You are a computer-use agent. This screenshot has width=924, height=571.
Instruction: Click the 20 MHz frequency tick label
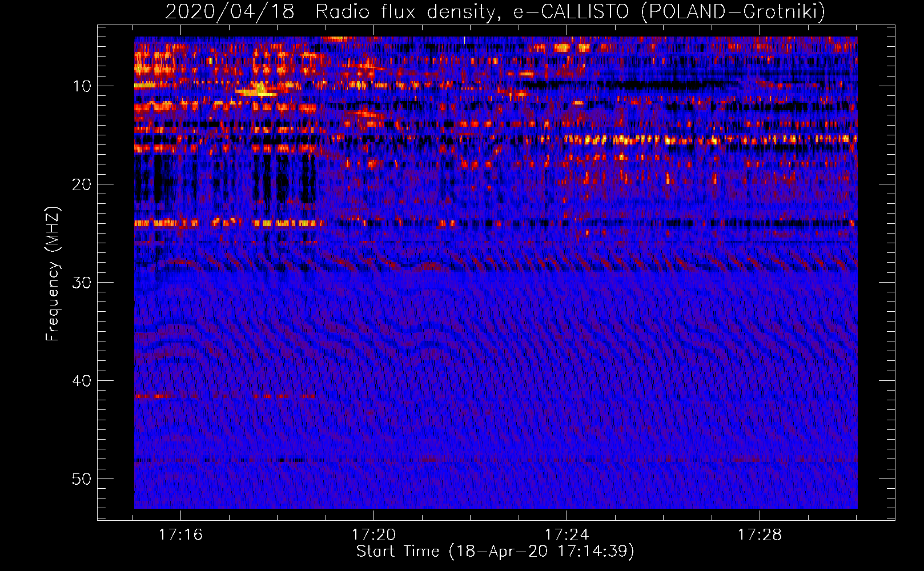coord(82,184)
